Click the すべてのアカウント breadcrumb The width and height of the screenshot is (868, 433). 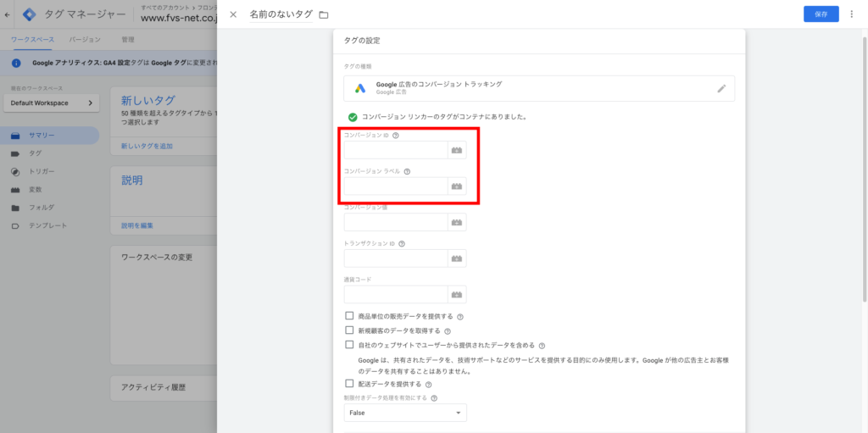coord(164,8)
